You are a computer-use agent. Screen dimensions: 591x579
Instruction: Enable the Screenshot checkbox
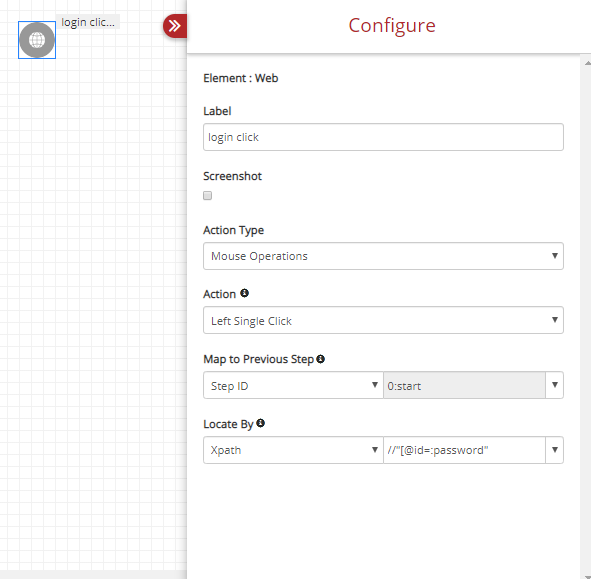[x=207, y=195]
